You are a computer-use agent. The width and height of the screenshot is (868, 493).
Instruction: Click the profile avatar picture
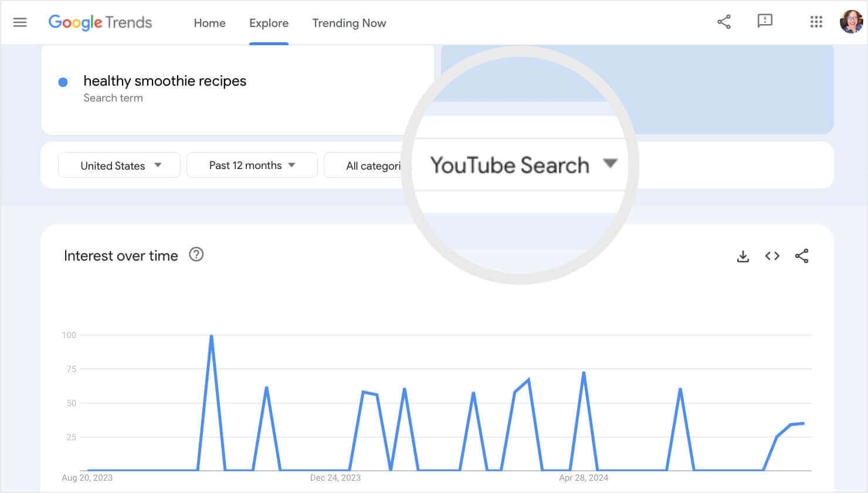click(x=851, y=22)
